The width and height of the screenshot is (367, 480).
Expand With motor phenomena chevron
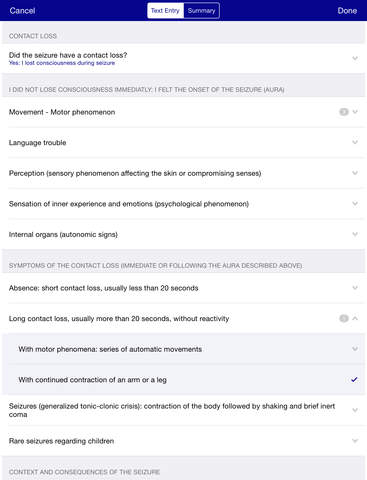coord(355,349)
